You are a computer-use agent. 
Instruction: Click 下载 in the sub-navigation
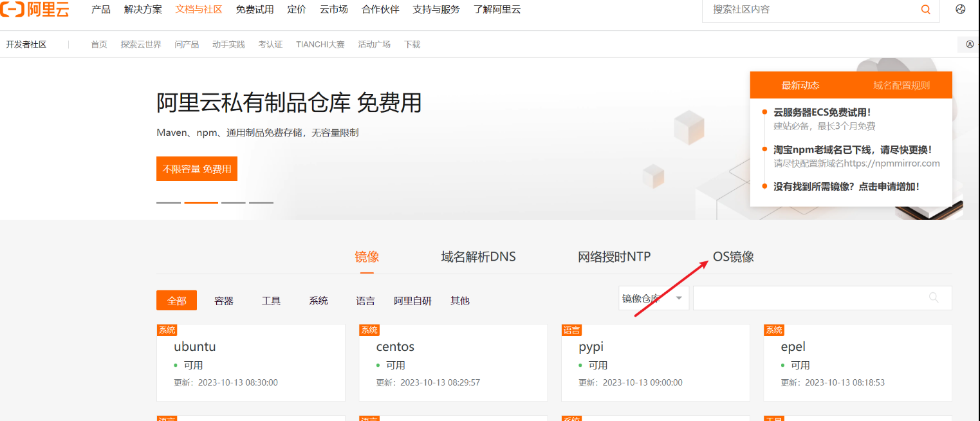pyautogui.click(x=412, y=44)
